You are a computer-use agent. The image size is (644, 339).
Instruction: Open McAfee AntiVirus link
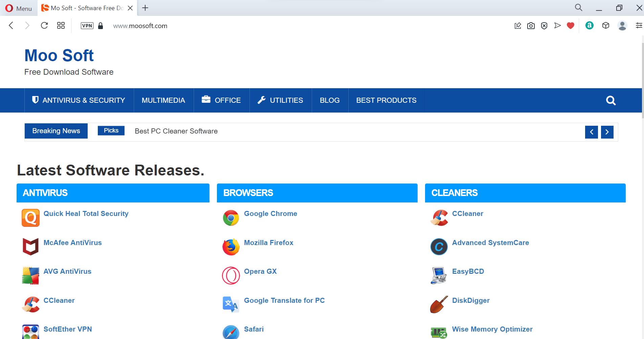(73, 243)
